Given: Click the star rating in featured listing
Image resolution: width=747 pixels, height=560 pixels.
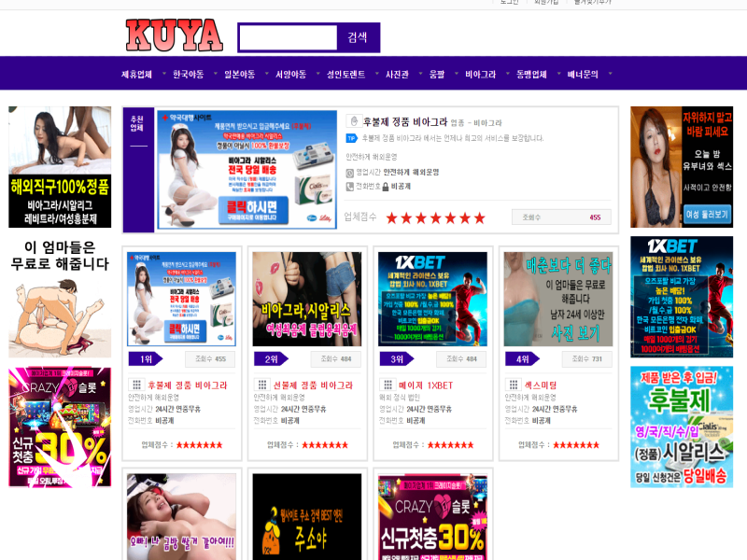Looking at the screenshot, I should click(436, 217).
